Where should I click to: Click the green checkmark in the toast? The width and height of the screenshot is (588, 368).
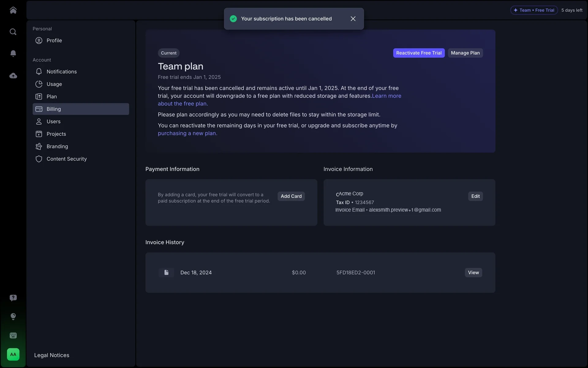pyautogui.click(x=233, y=19)
